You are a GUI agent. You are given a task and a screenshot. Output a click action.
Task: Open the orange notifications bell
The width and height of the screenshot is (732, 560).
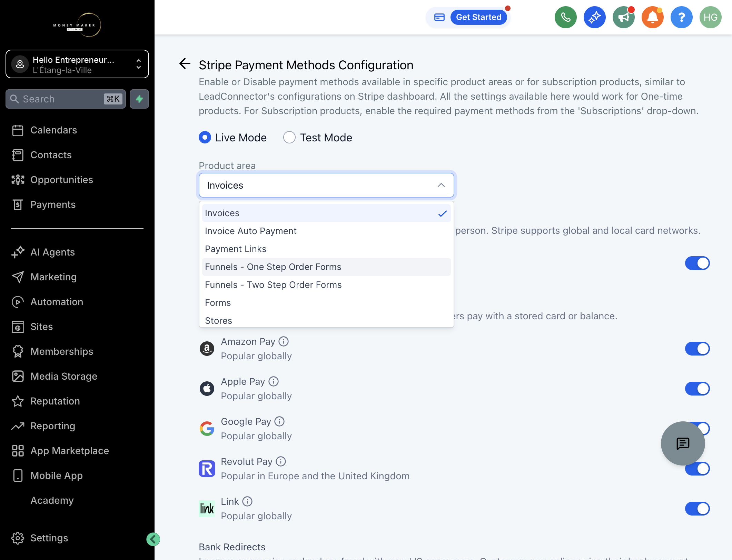tap(652, 17)
